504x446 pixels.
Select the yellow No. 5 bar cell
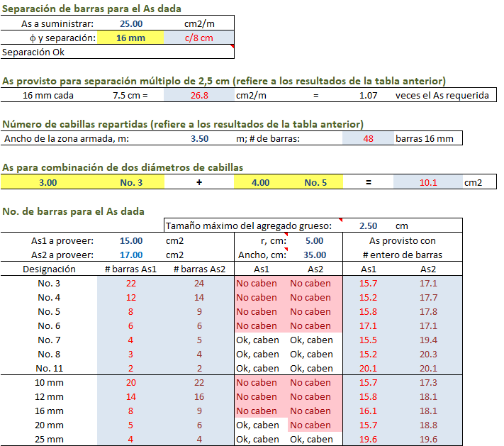[315, 183]
